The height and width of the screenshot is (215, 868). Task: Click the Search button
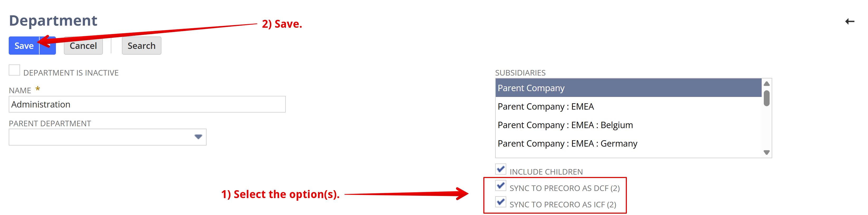point(141,46)
